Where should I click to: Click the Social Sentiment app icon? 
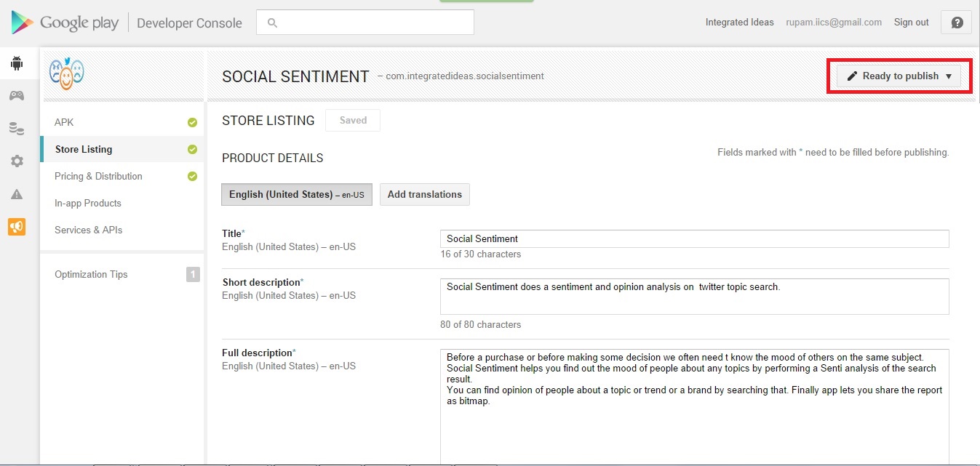pos(67,73)
